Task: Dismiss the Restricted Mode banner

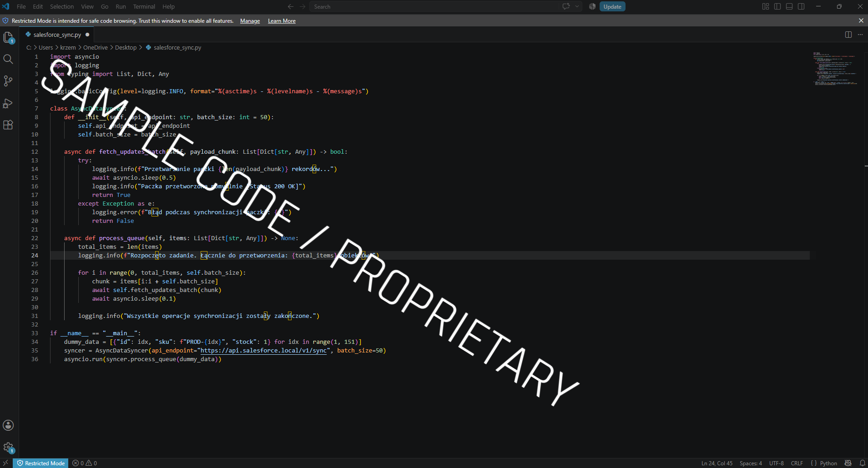Action: [x=861, y=20]
